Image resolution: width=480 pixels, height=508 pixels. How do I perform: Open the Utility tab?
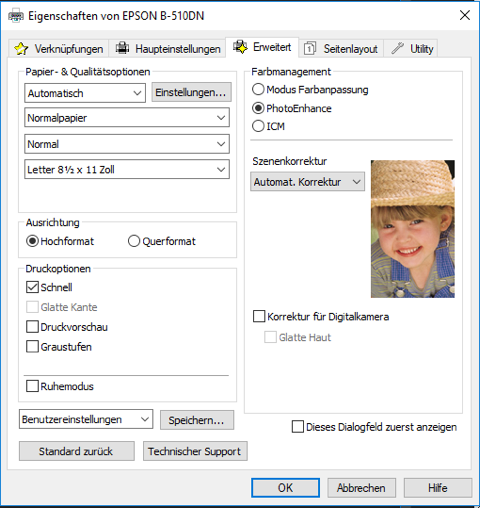tap(411, 49)
